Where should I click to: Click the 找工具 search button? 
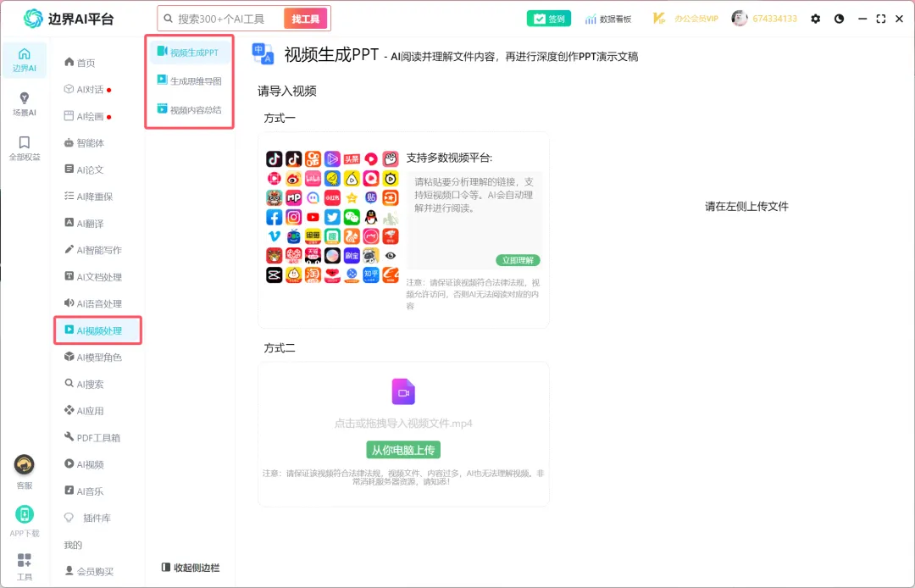[x=306, y=19]
